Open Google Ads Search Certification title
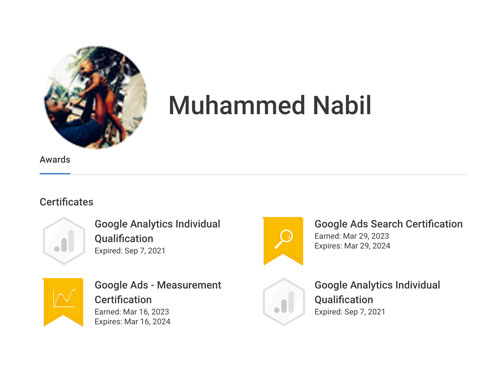Viewport: 500px width, 387px height. [x=388, y=224]
